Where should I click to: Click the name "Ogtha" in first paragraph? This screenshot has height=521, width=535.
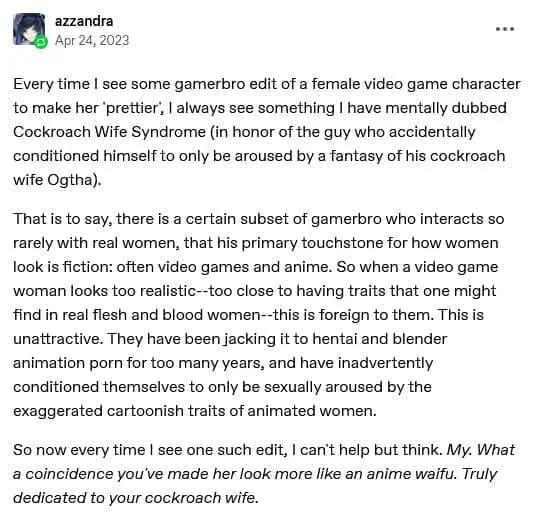click(x=70, y=180)
